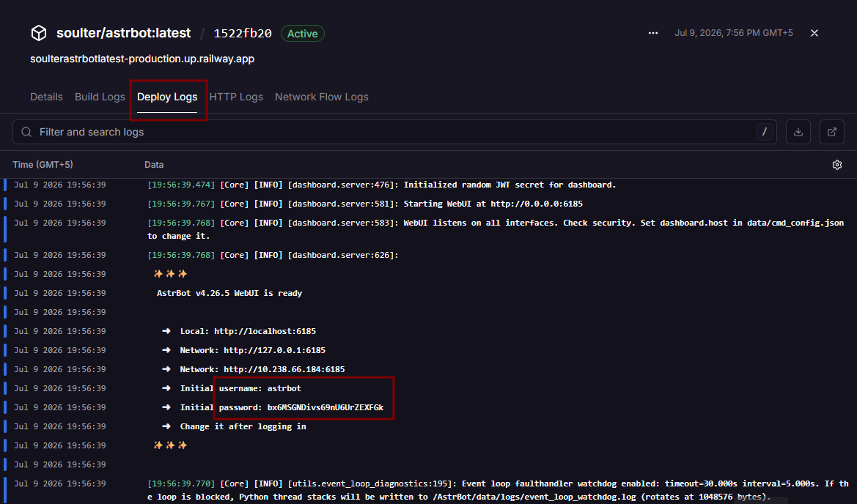857x504 pixels.
Task: Select the WebUI listens on all interfaces line
Action: point(428,229)
